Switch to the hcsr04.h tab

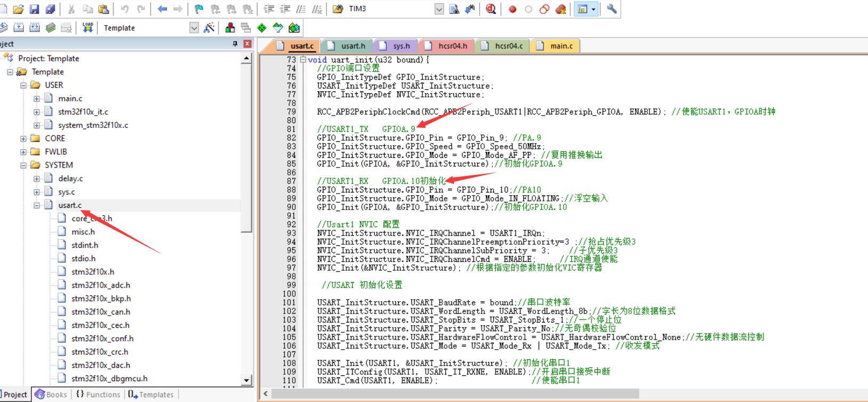[x=446, y=46]
